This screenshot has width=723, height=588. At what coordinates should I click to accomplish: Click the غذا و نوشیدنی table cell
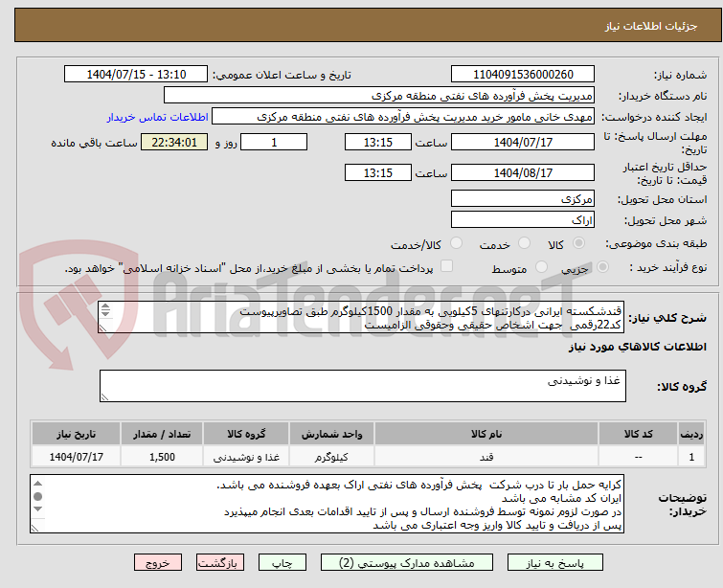246,457
